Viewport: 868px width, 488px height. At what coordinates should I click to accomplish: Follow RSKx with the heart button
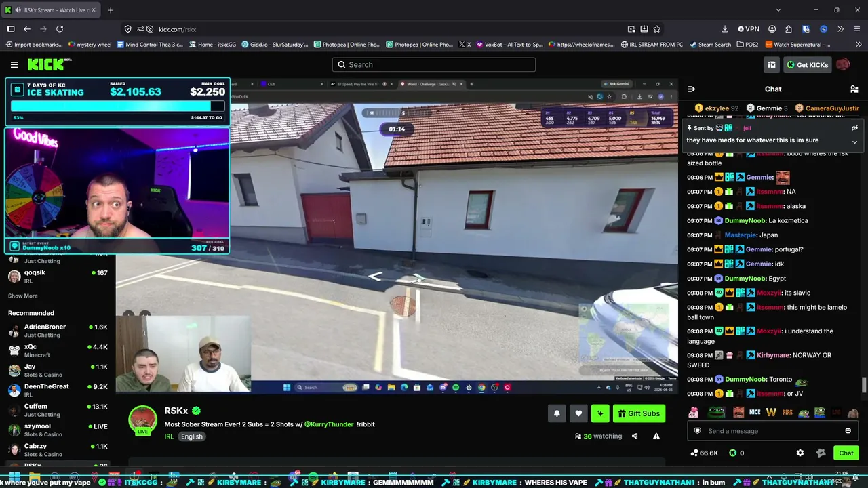tap(578, 413)
